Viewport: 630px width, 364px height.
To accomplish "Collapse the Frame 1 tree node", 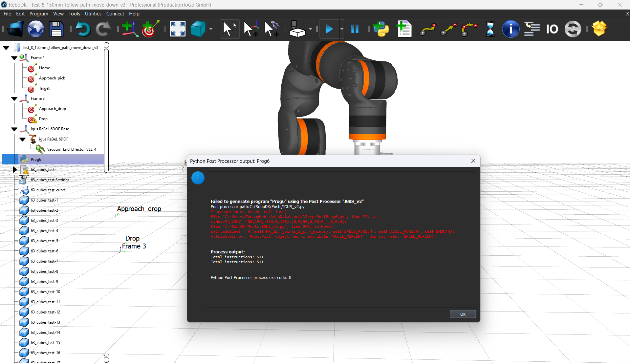I will (x=14, y=58).
